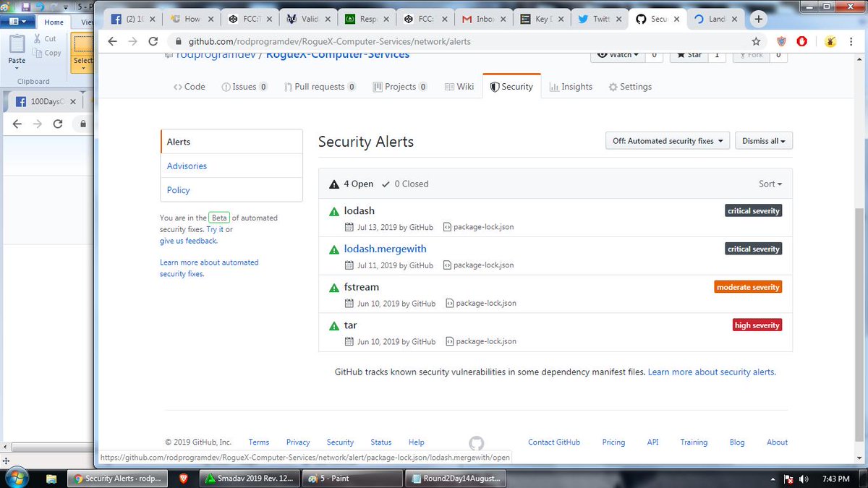Click the red Opera-style extension icon
The image size is (868, 488).
[802, 41]
